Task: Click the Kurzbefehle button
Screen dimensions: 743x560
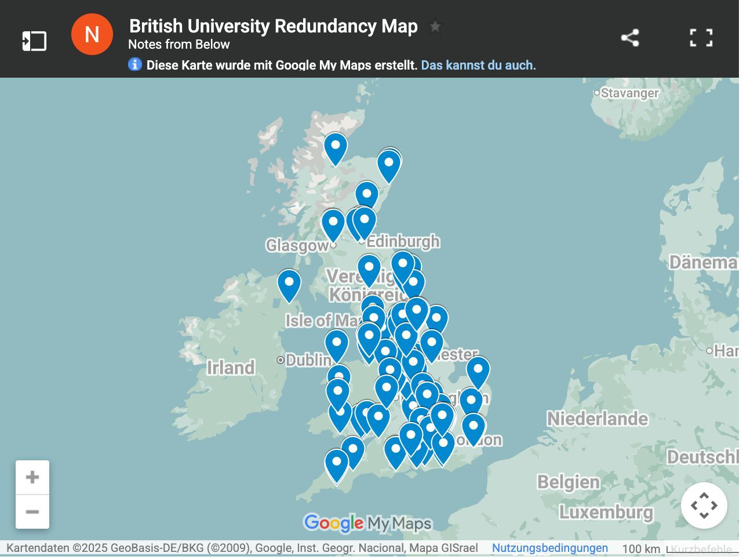Action: pyautogui.click(x=701, y=549)
